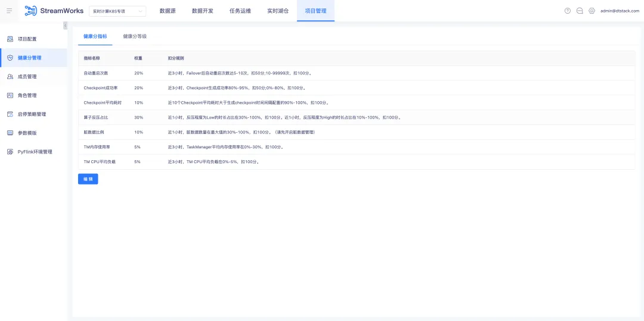Click the TaskManager平均内存使用率 rule text

226,147
